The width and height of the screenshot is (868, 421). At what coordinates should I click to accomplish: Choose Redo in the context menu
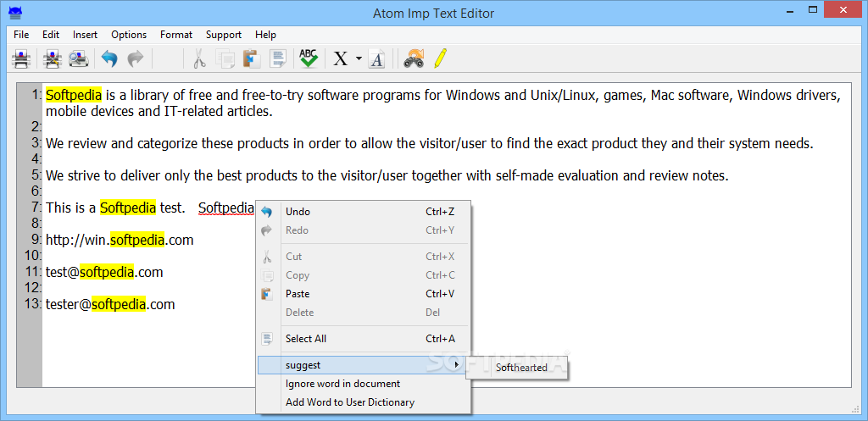point(363,230)
